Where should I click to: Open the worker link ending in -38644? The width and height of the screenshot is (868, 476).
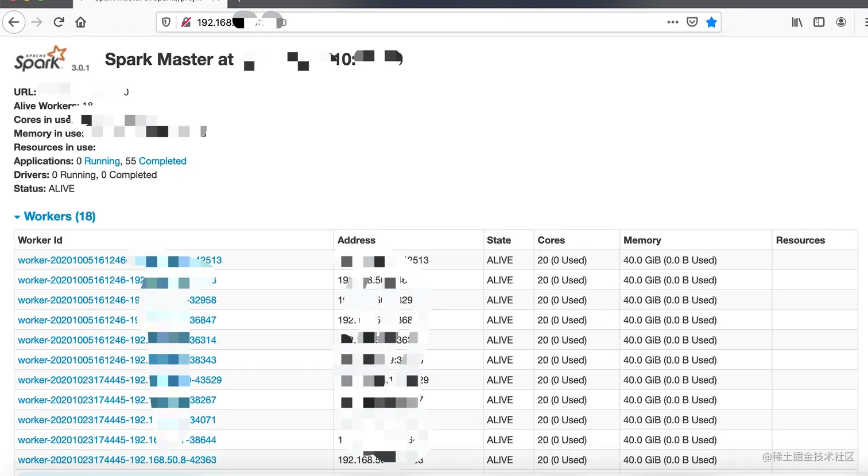point(117,440)
